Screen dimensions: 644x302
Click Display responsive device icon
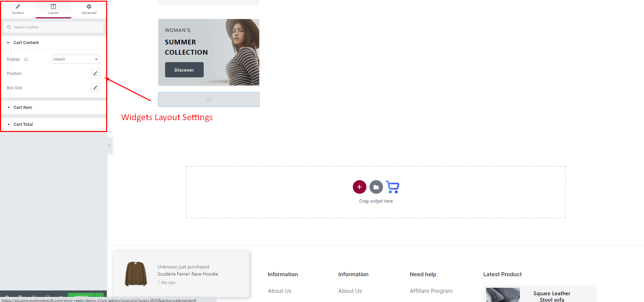pos(26,59)
